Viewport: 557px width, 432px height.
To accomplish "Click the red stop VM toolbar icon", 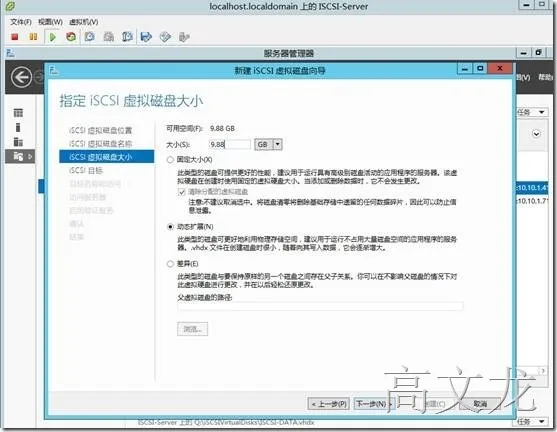I will (x=15, y=37).
